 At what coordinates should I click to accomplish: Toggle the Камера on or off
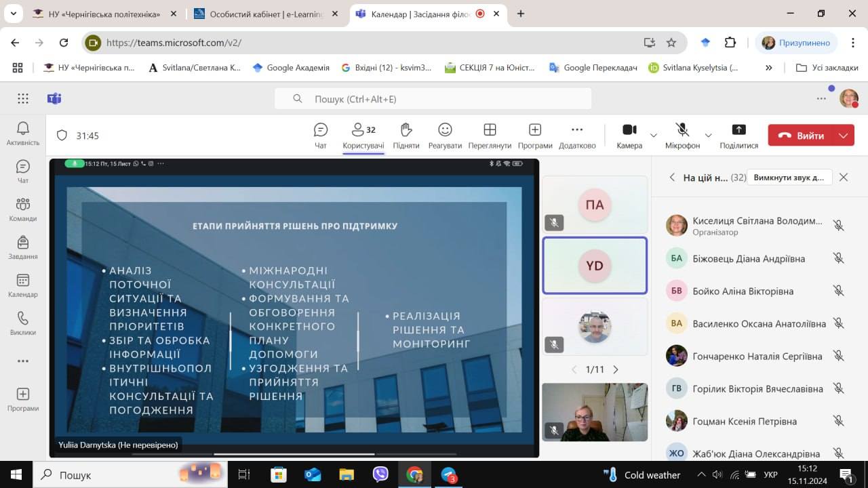pos(629,135)
